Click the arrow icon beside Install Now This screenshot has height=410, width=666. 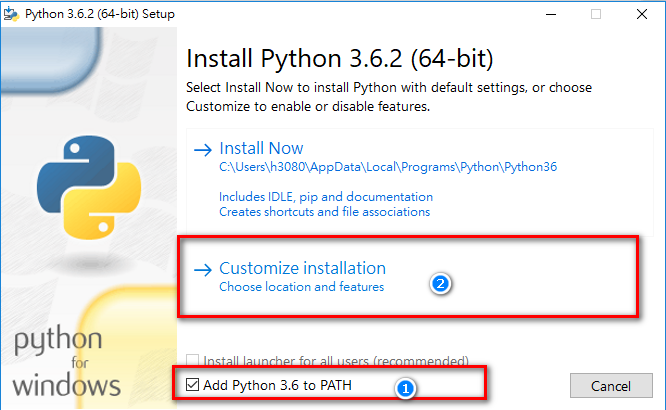tap(203, 150)
